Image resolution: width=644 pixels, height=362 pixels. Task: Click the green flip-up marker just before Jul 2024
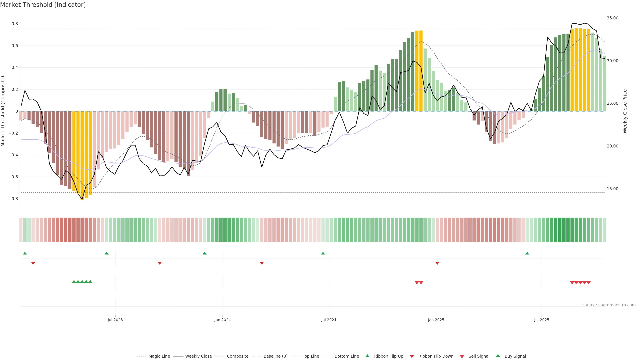tap(323, 253)
